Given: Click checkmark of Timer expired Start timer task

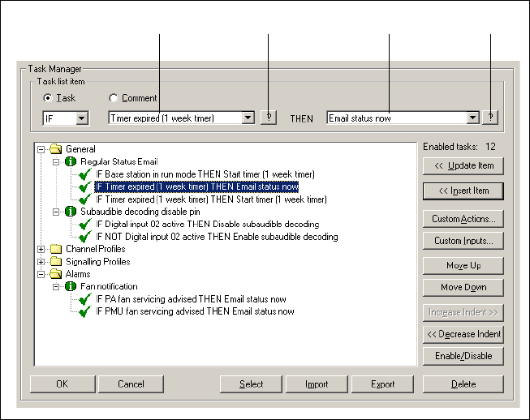Looking at the screenshot, I should (x=85, y=199).
